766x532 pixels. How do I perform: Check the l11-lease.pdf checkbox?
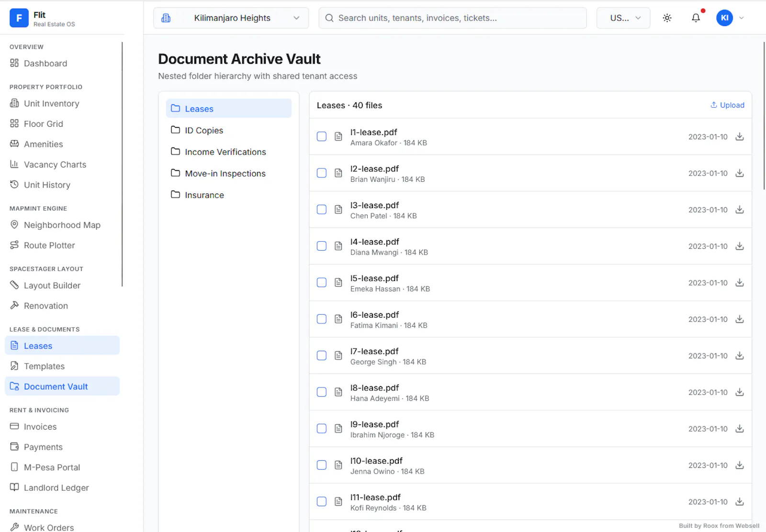pyautogui.click(x=322, y=502)
